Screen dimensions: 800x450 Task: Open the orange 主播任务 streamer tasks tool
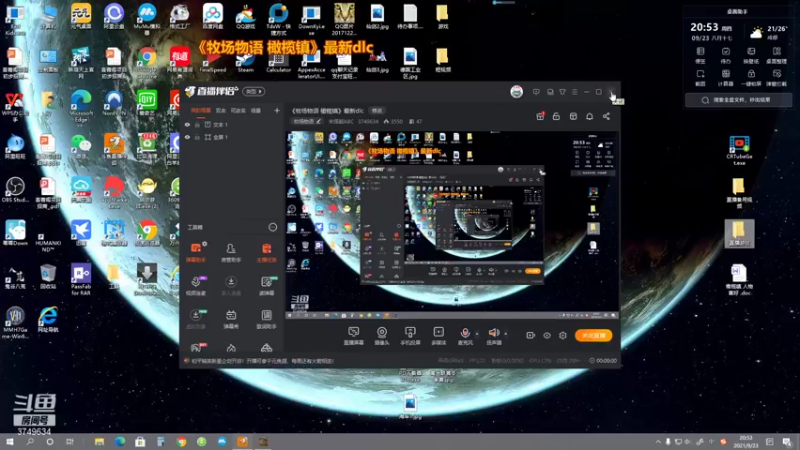click(266, 253)
